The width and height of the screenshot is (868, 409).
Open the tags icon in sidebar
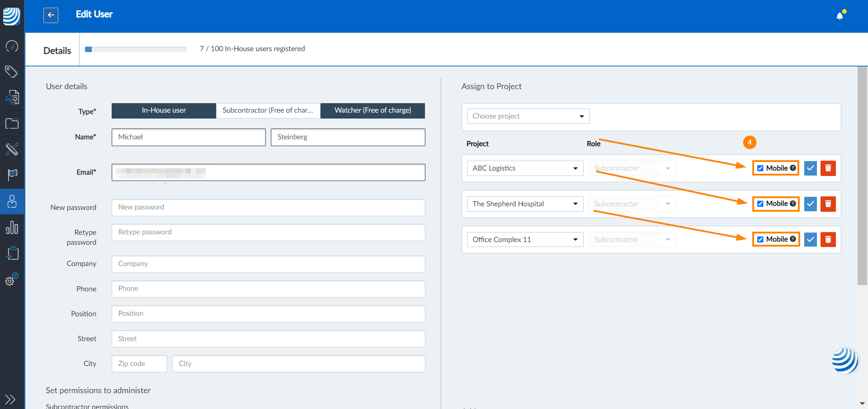pos(12,72)
